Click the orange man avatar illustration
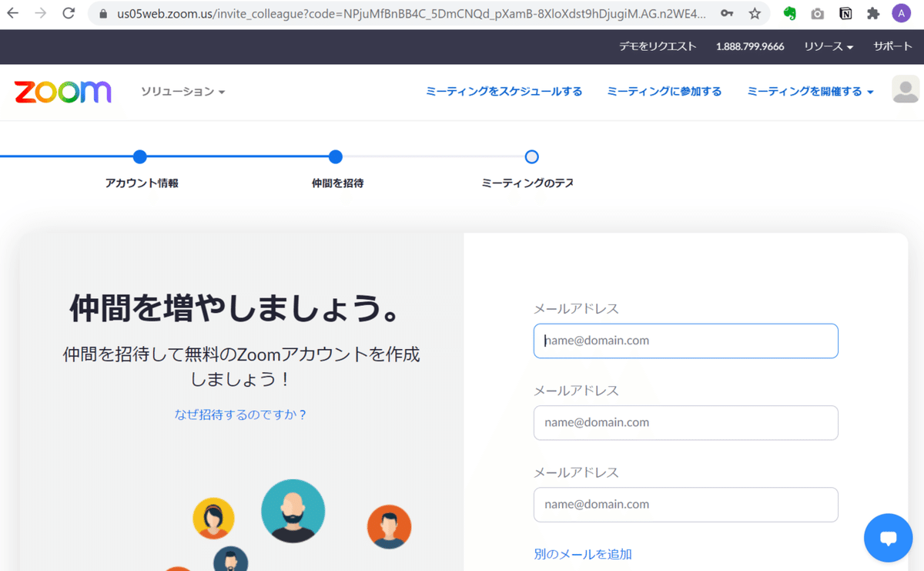The height and width of the screenshot is (571, 924). click(x=389, y=527)
